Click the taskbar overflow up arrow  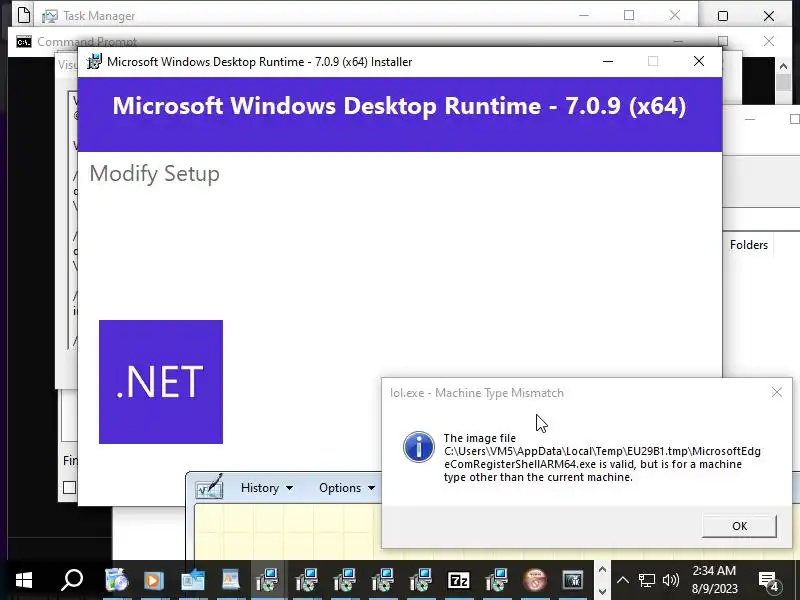click(602, 569)
